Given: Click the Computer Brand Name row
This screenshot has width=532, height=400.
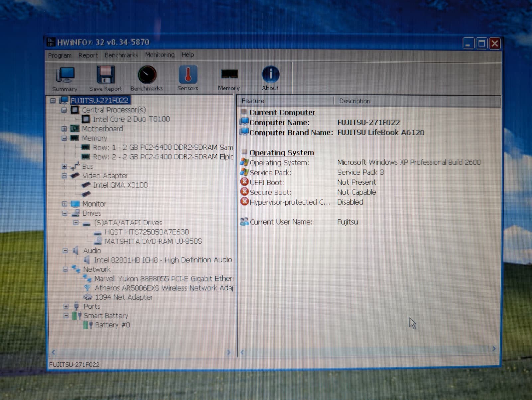Looking at the screenshot, I should [332, 132].
